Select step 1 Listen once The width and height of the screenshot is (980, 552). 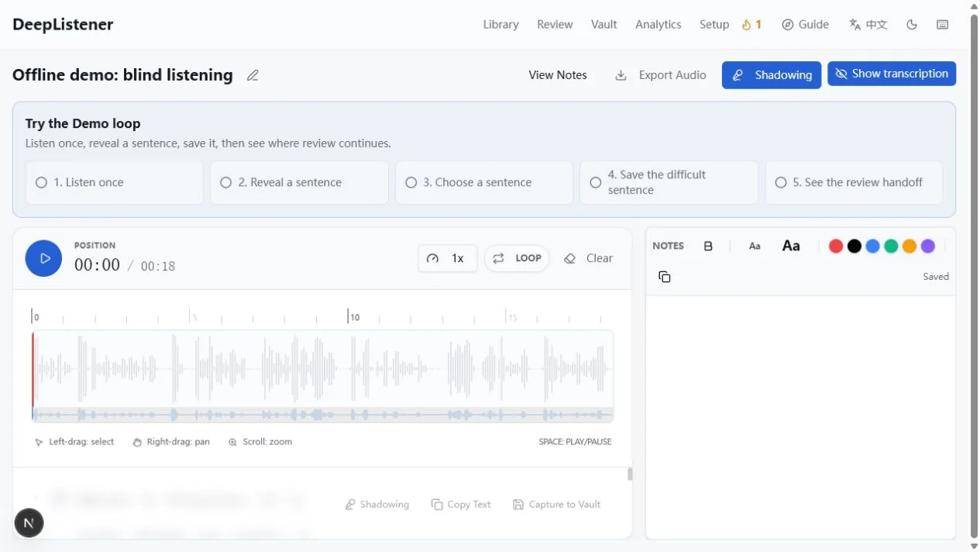point(115,182)
